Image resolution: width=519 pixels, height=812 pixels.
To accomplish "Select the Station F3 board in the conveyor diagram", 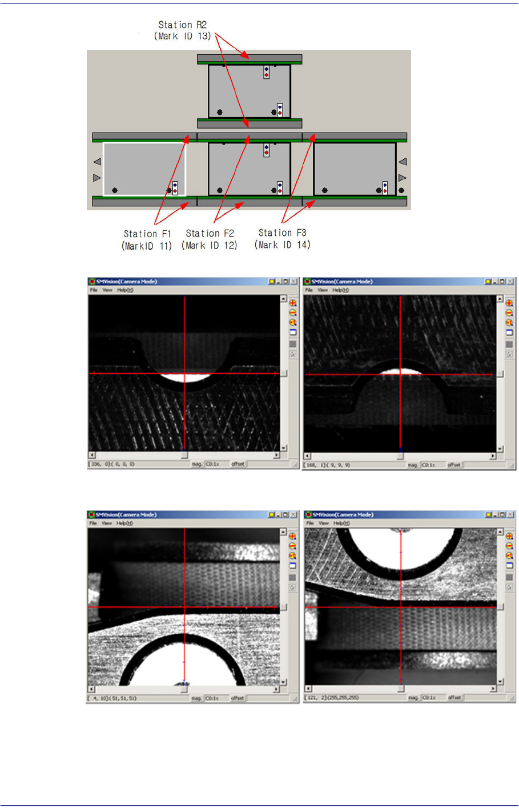I will coord(355,169).
